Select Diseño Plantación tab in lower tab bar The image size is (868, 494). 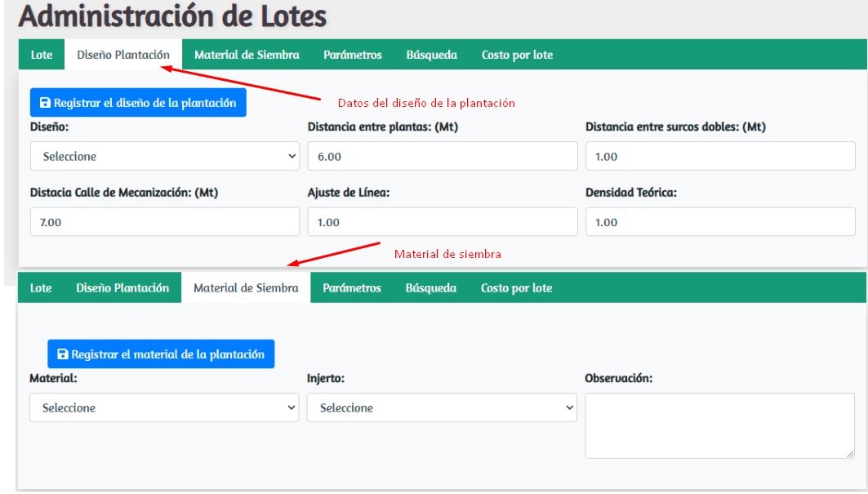[x=122, y=287]
